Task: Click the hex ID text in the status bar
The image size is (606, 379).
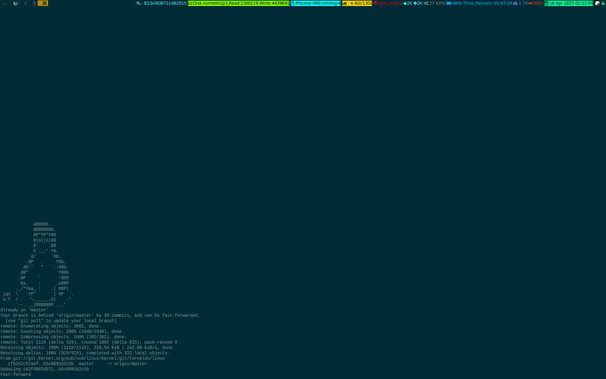Action: coord(165,3)
